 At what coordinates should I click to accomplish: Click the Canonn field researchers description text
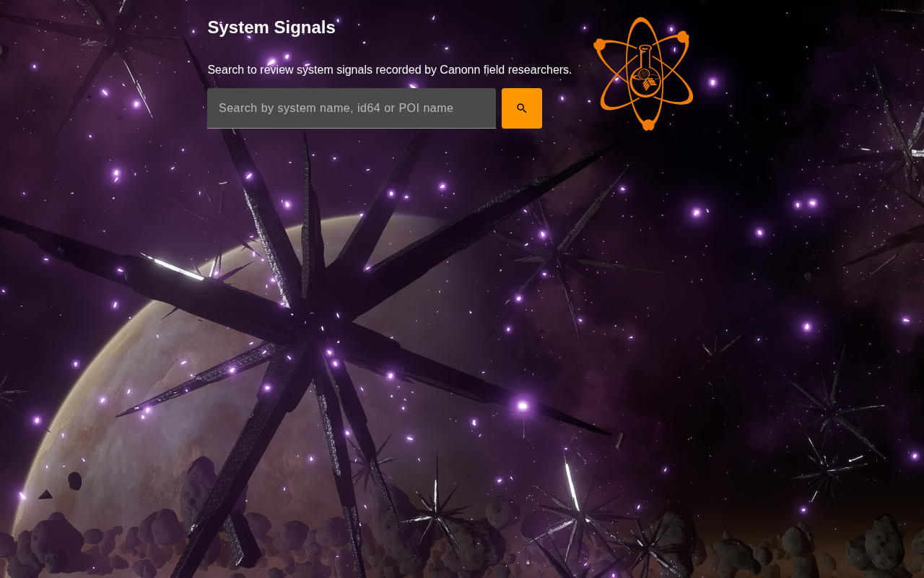click(x=390, y=70)
